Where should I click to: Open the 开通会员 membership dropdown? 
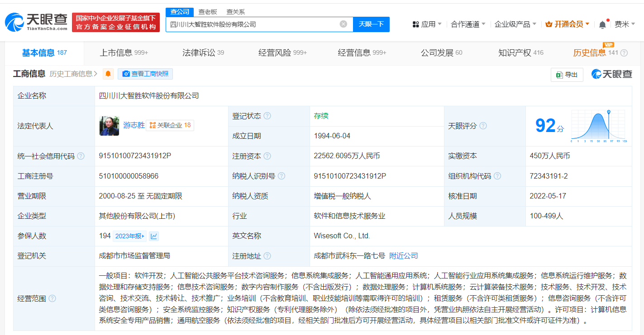(x=568, y=24)
